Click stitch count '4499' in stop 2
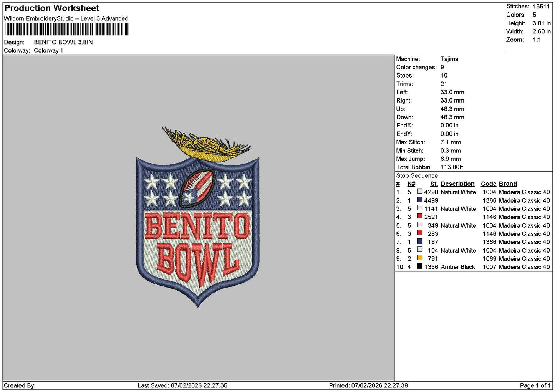 click(431, 200)
